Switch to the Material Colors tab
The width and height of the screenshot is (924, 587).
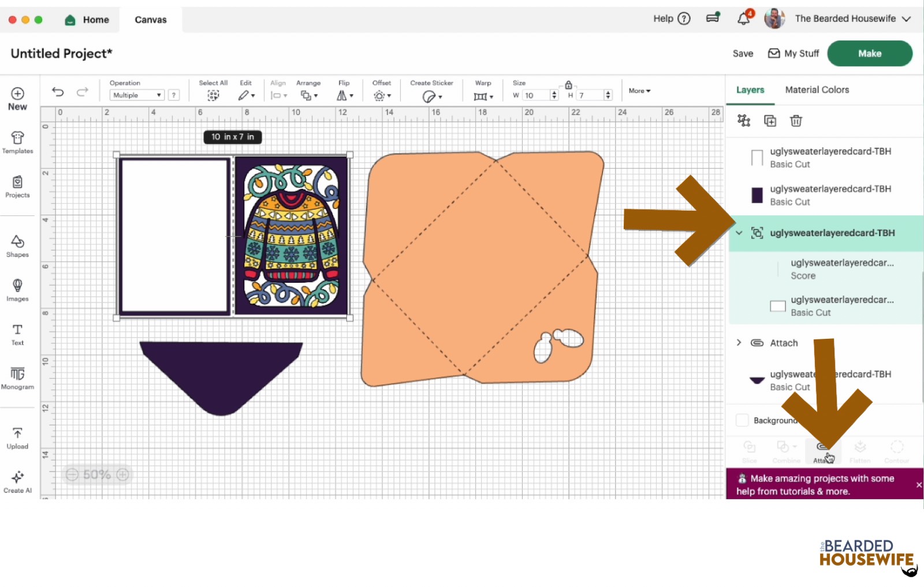(817, 90)
